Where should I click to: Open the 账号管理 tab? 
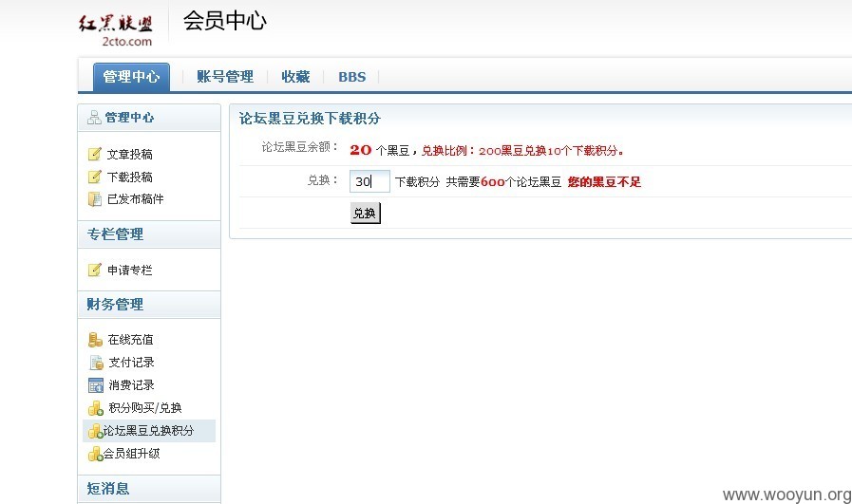pos(225,77)
